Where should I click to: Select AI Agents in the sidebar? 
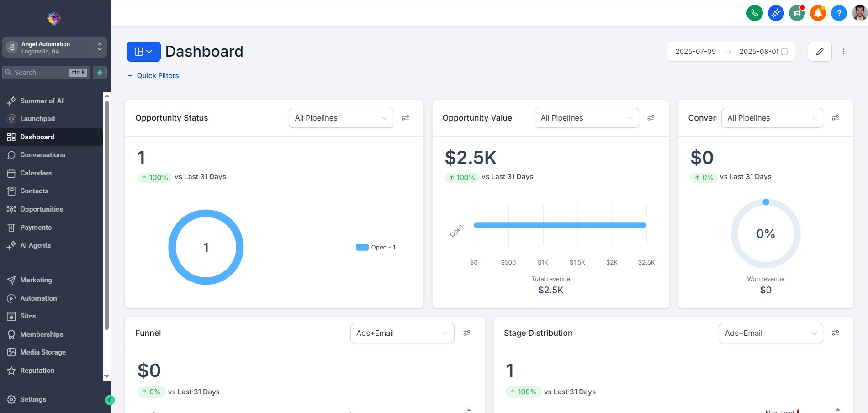pyautogui.click(x=35, y=245)
